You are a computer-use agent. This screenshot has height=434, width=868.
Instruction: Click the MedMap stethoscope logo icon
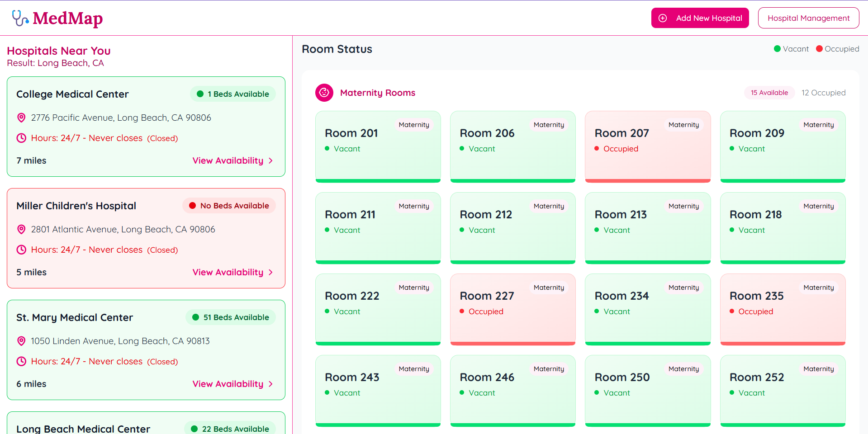pos(20,18)
